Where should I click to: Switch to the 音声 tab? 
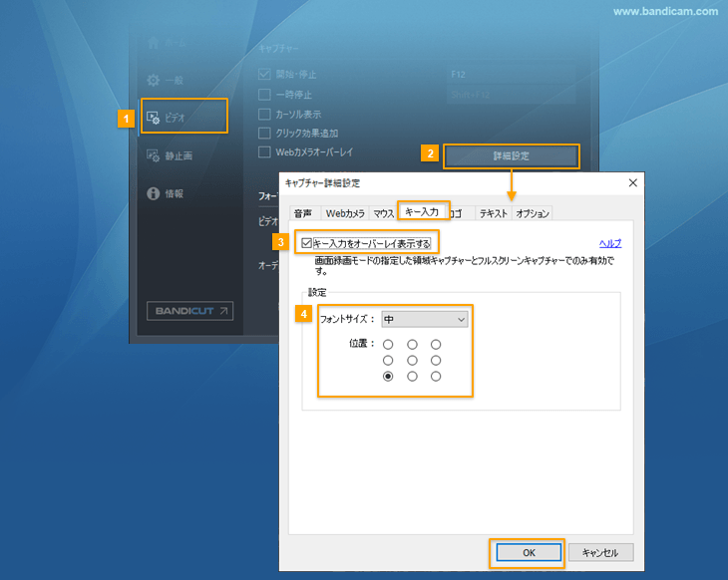[x=303, y=213]
